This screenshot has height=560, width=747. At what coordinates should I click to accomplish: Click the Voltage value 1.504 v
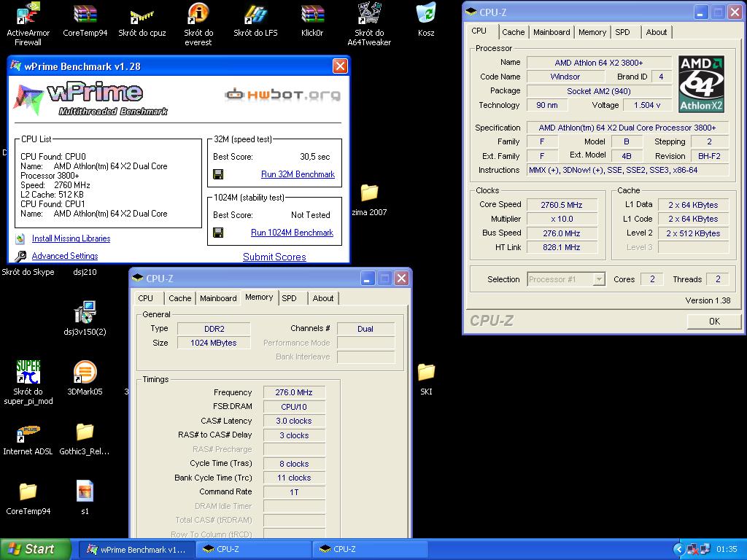pyautogui.click(x=647, y=105)
